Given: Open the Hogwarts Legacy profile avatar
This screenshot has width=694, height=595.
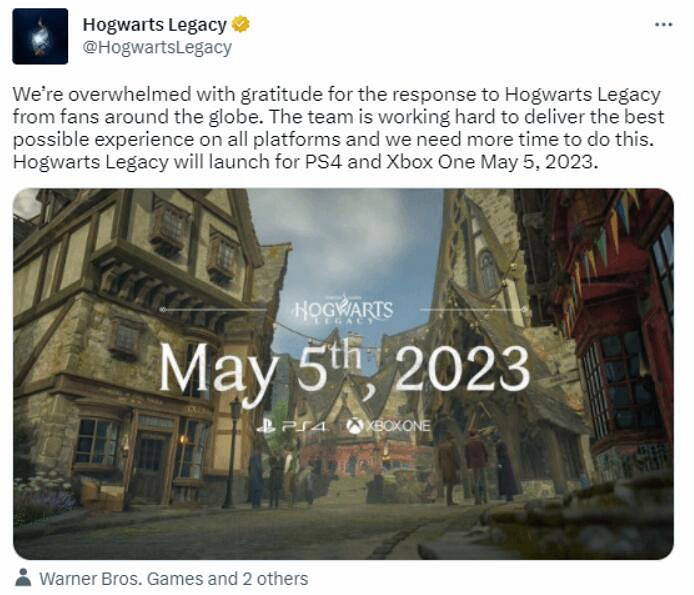Looking at the screenshot, I should (x=40, y=36).
